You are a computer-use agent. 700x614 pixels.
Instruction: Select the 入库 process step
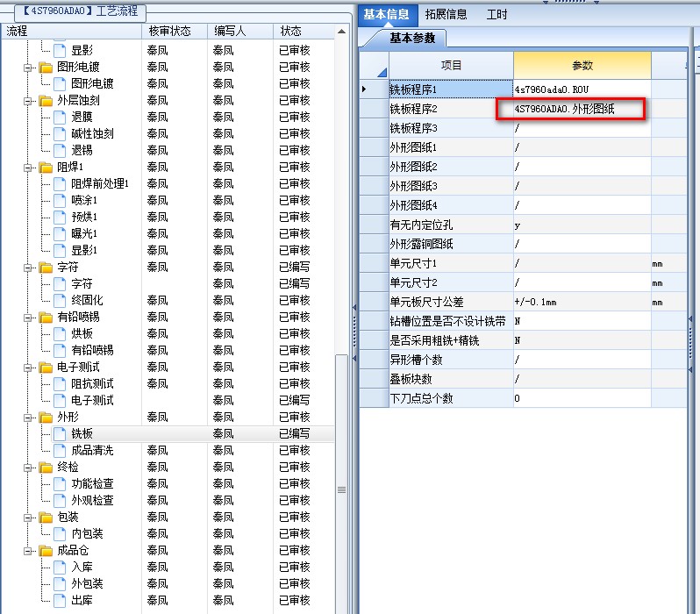pyautogui.click(x=82, y=568)
